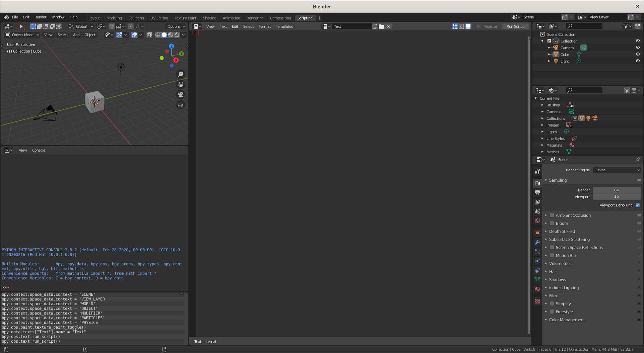Expand the Collections section in the outliner

click(543, 118)
